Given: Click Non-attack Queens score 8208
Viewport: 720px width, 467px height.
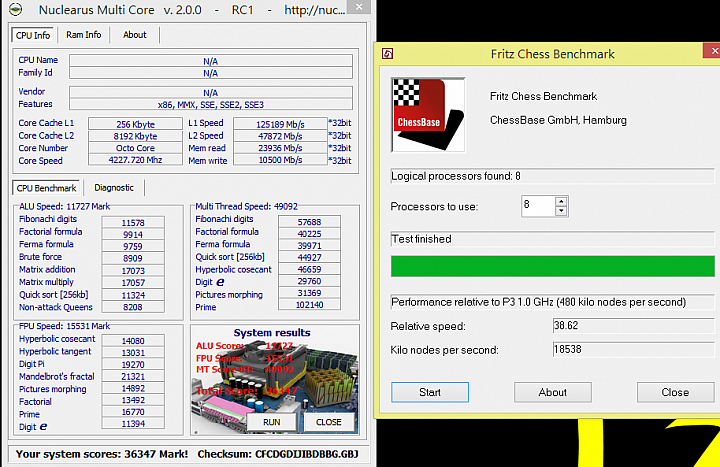Looking at the screenshot, I should [133, 307].
